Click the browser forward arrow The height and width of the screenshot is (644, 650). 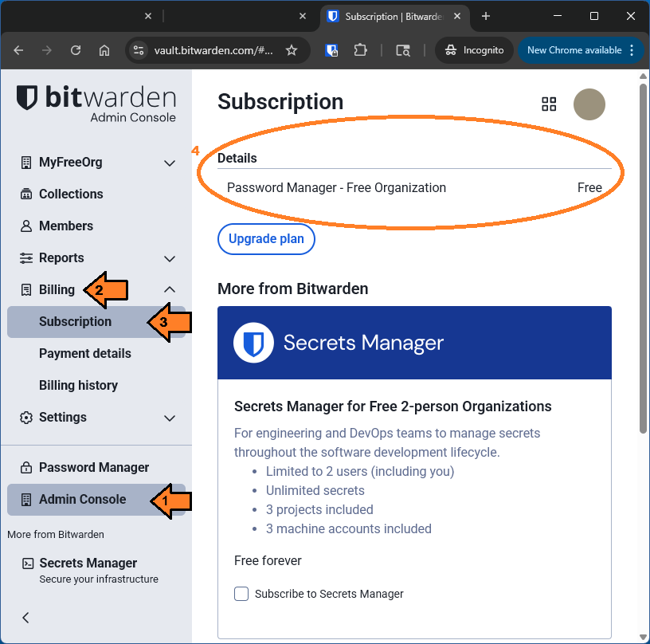tap(47, 50)
